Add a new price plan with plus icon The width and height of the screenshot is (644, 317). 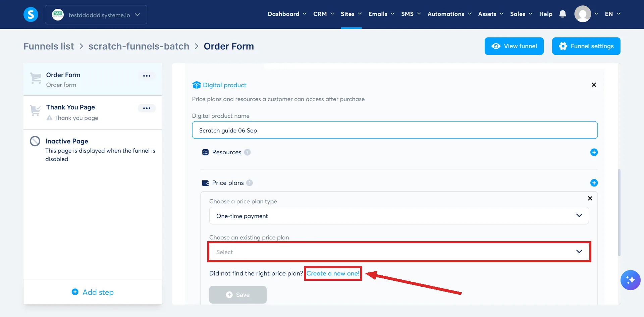(594, 183)
